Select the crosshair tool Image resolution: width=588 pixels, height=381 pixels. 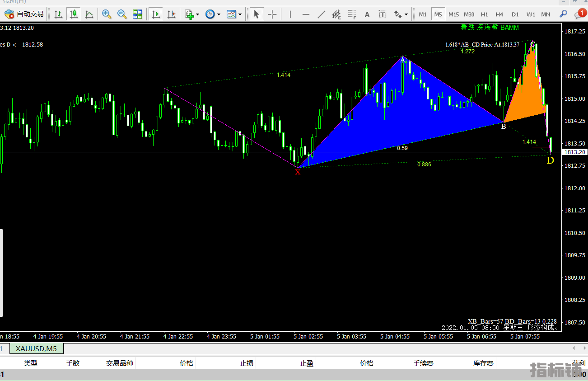[272, 14]
